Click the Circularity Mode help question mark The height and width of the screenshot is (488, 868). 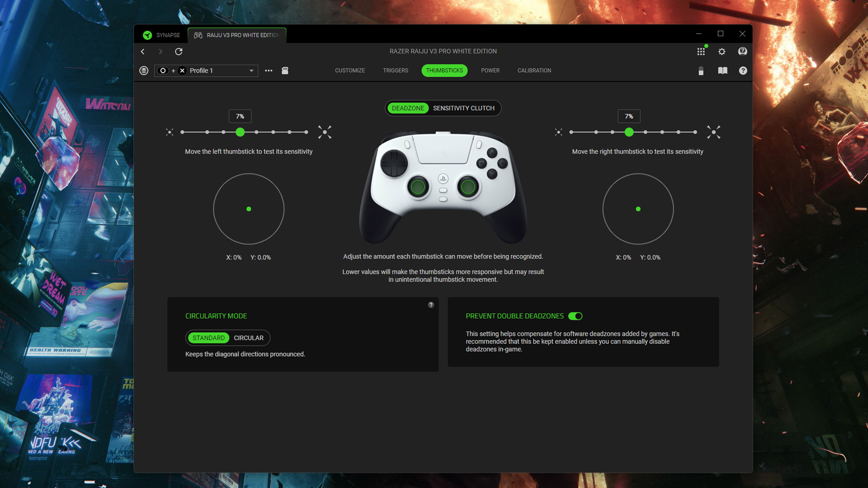coord(431,305)
